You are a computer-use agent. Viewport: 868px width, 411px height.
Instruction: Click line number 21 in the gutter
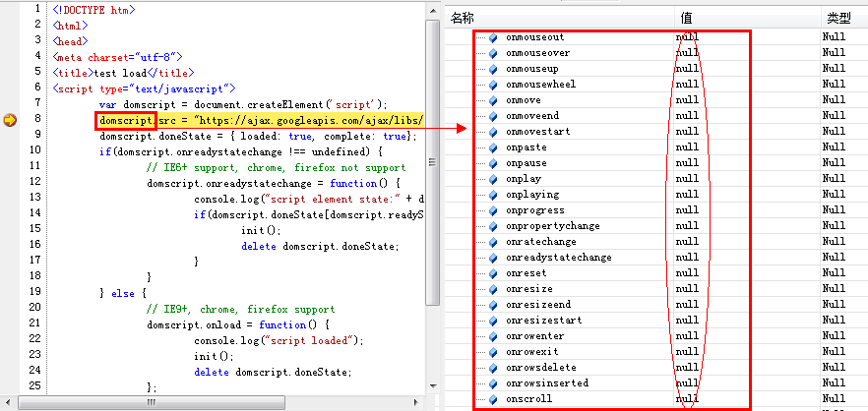(x=34, y=323)
